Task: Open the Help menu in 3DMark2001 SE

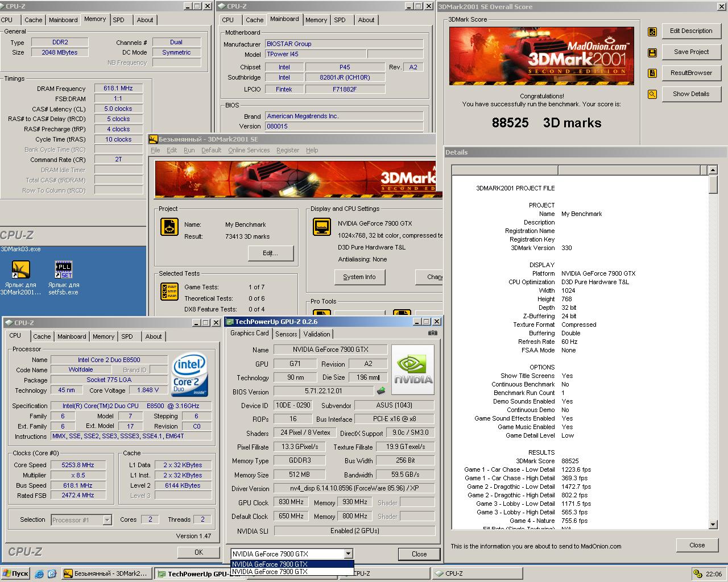Action: click(x=312, y=150)
